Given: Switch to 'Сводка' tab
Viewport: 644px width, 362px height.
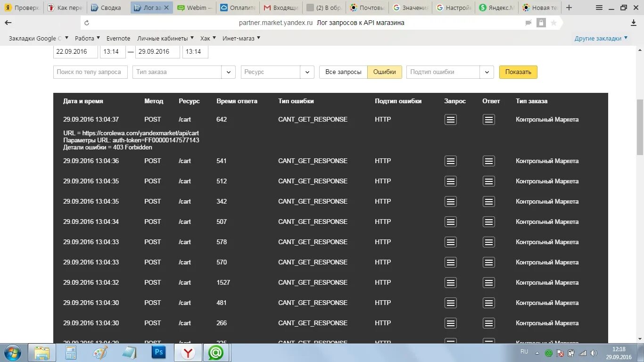Looking at the screenshot, I should tap(107, 8).
